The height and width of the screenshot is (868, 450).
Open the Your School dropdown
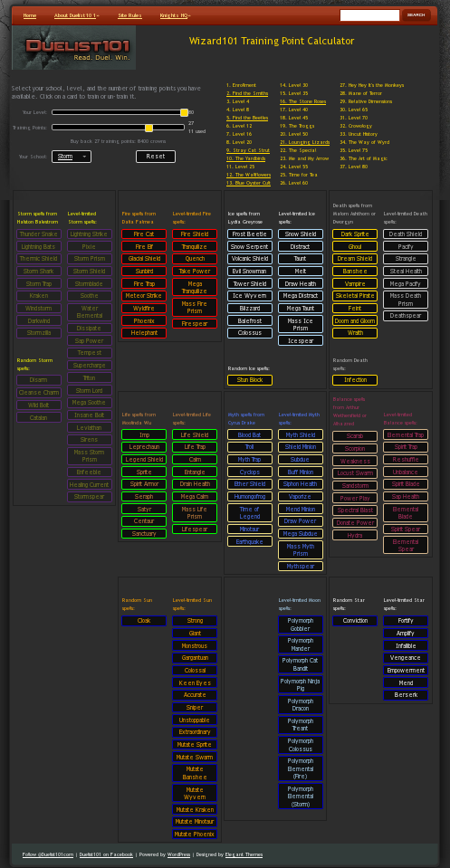tap(72, 157)
